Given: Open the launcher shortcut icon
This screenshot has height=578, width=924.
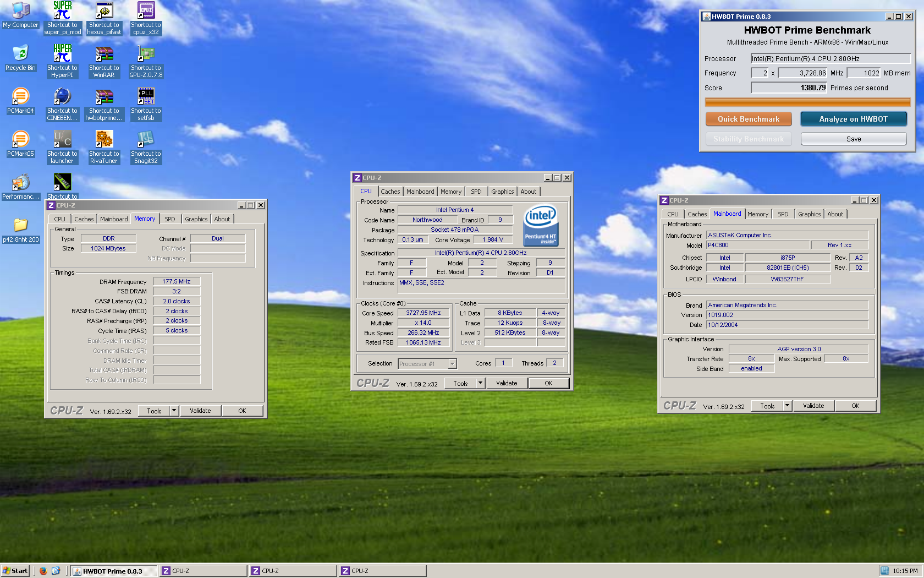Looking at the screenshot, I should [62, 147].
